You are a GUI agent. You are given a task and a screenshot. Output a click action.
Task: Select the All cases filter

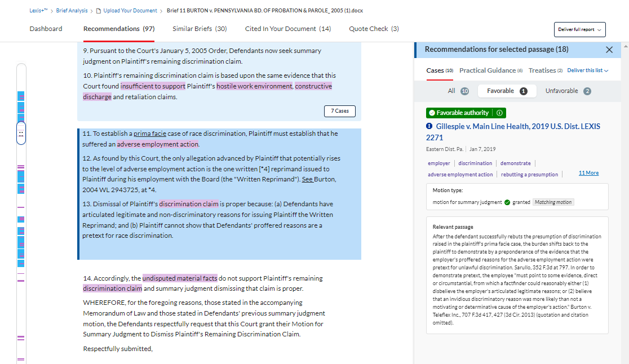click(x=451, y=91)
